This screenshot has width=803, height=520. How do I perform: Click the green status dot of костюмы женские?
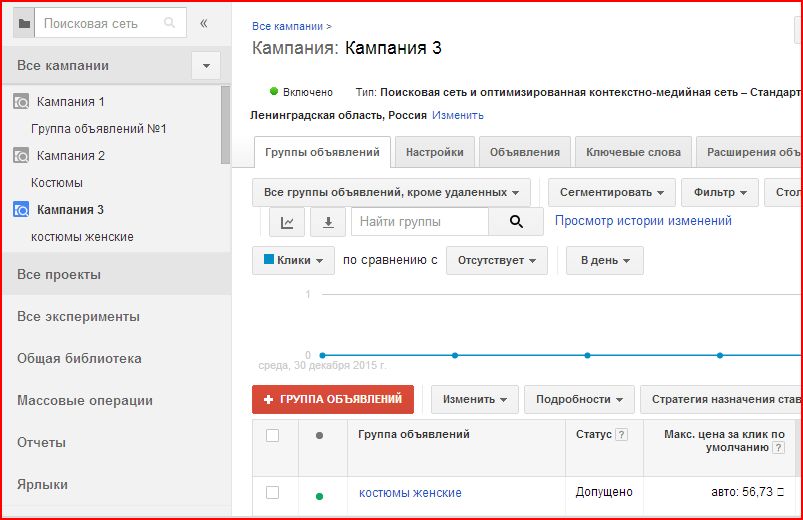point(320,496)
